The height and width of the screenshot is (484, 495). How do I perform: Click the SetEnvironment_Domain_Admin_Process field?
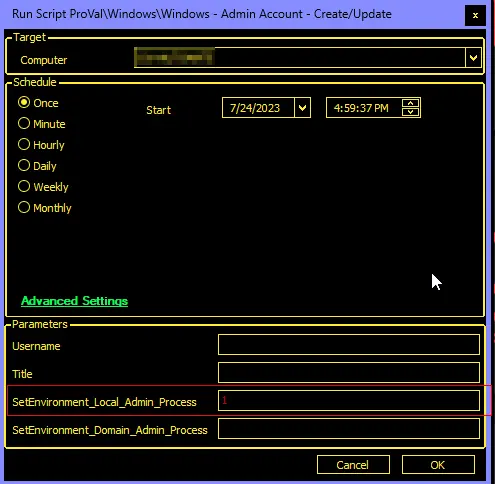point(349,429)
